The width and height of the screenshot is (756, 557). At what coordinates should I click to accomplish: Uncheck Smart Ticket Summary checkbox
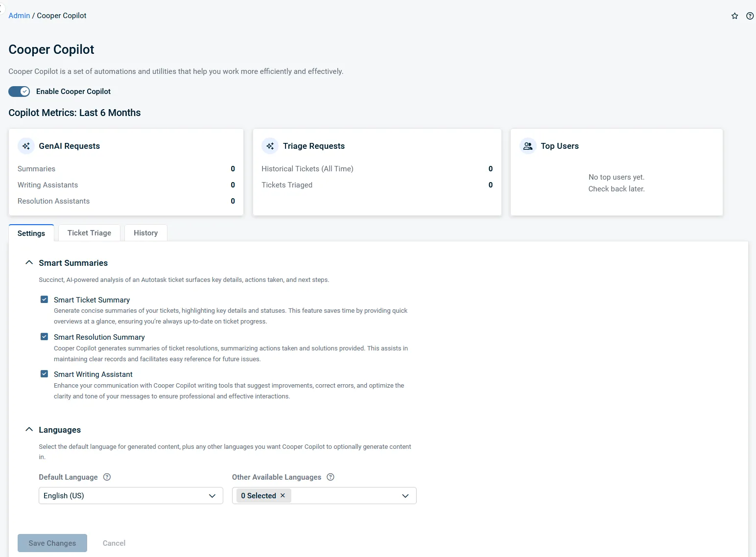click(44, 300)
